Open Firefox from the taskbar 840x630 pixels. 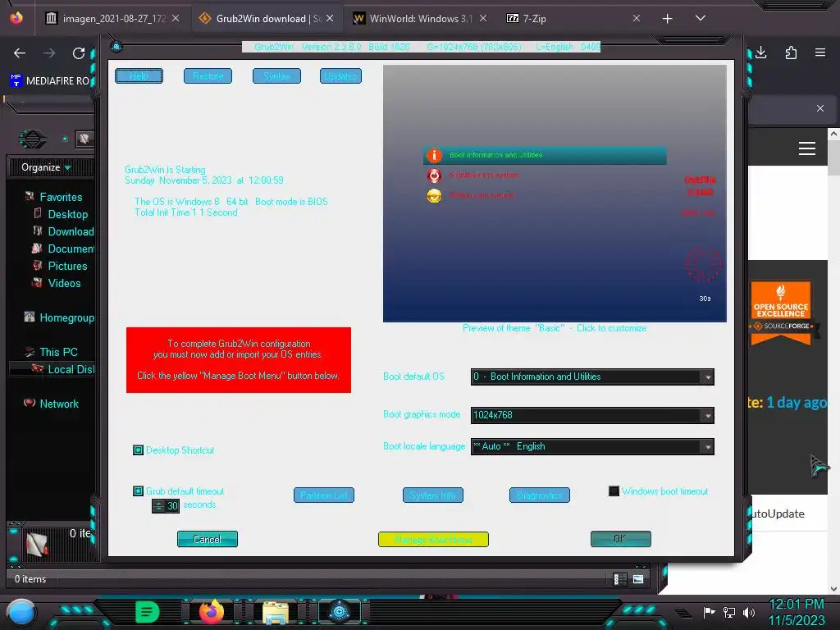coord(212,612)
